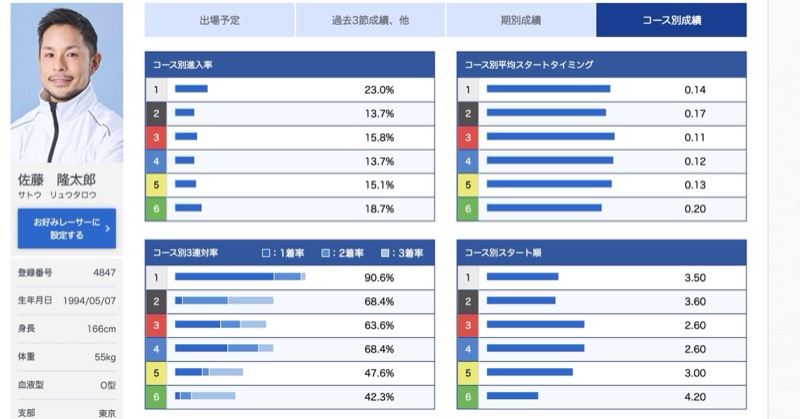Click the コース別成績 tab
Viewport: 800px width, 419px height.
671,20
